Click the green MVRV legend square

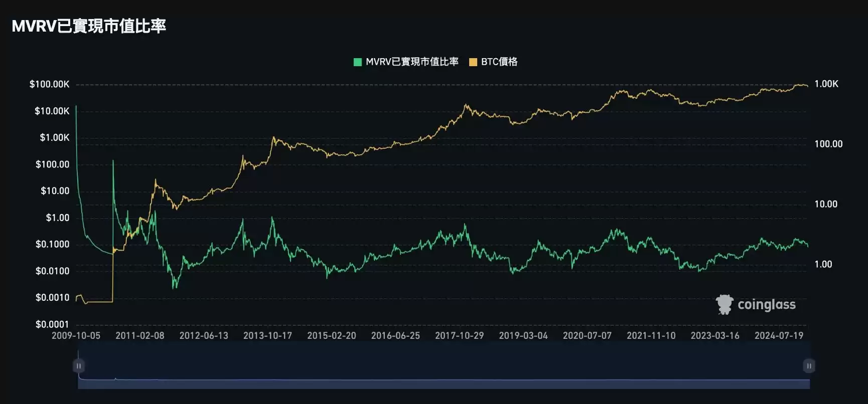(358, 62)
